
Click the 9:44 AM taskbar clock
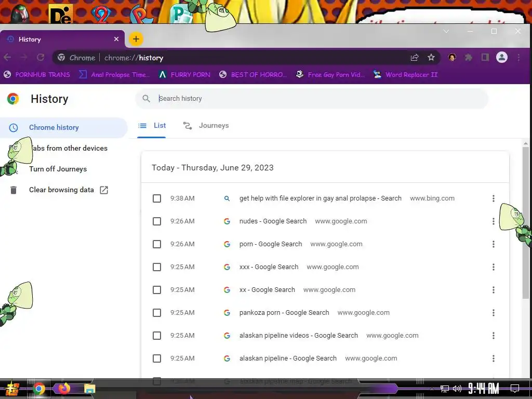pyautogui.click(x=484, y=388)
